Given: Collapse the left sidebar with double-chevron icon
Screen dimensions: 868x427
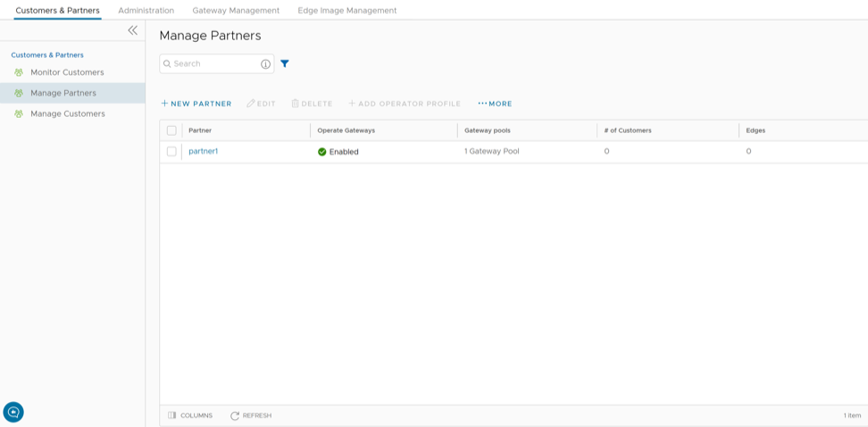Looking at the screenshot, I should tap(132, 30).
